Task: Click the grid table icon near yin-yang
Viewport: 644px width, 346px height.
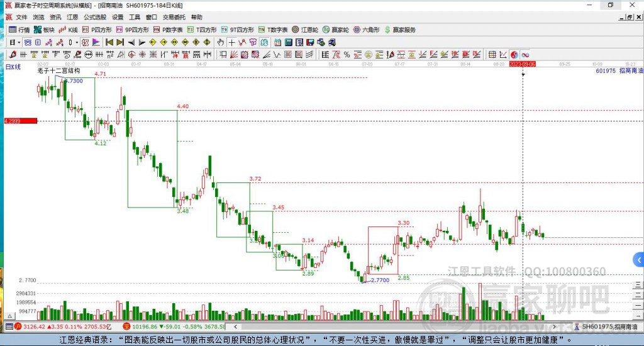Action: tap(492, 55)
